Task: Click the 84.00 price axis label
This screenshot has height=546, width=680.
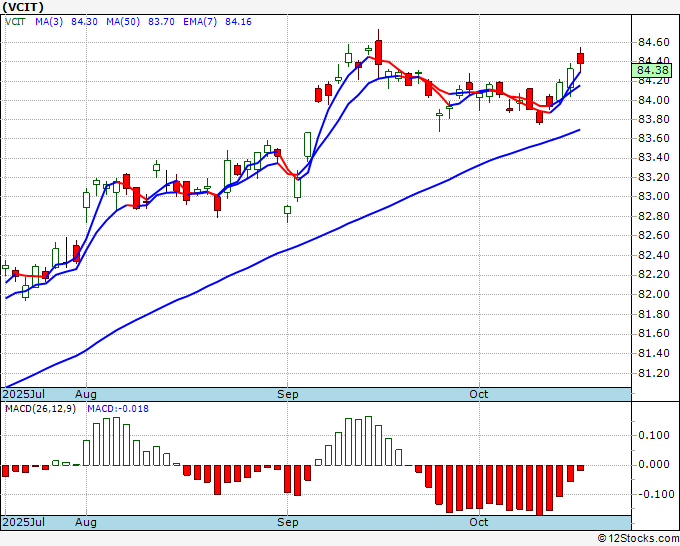Action: click(654, 100)
